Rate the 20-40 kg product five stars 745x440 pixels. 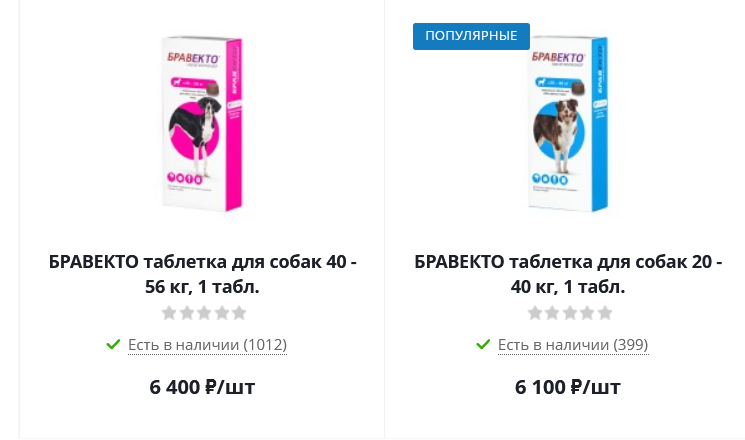point(605,313)
